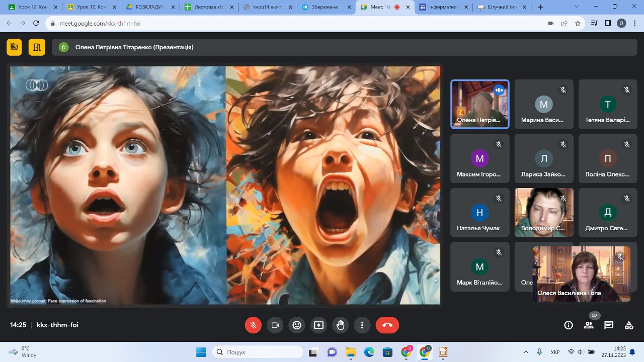644x362 pixels.
Task: Open the chat with everyone panel
Action: (609, 325)
